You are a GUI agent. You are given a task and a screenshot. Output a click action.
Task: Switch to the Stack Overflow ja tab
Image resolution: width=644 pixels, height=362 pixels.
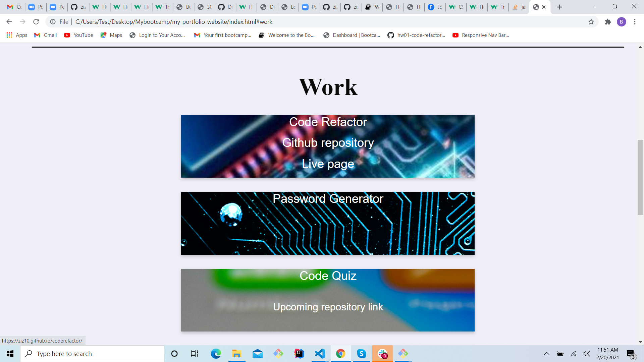519,7
